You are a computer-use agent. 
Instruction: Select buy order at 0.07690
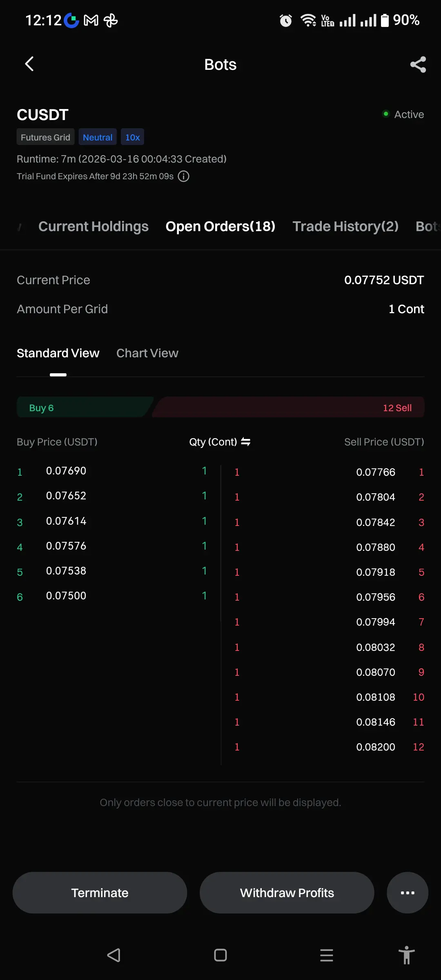66,471
